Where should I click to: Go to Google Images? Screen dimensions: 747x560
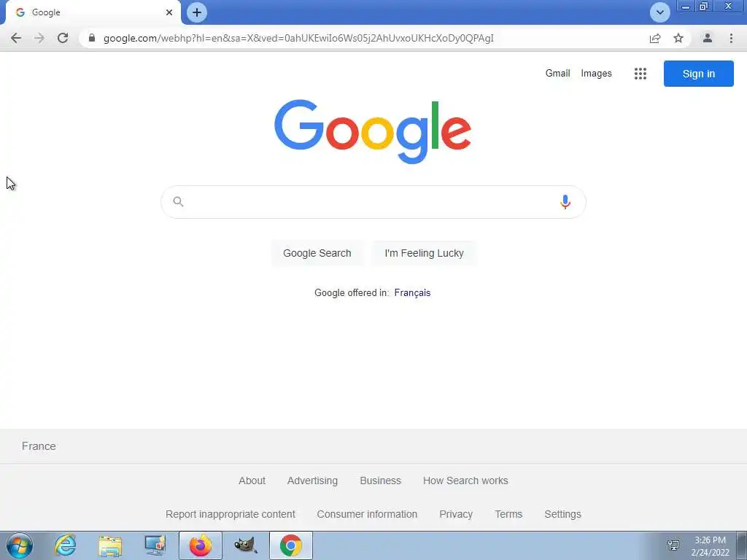pyautogui.click(x=596, y=74)
